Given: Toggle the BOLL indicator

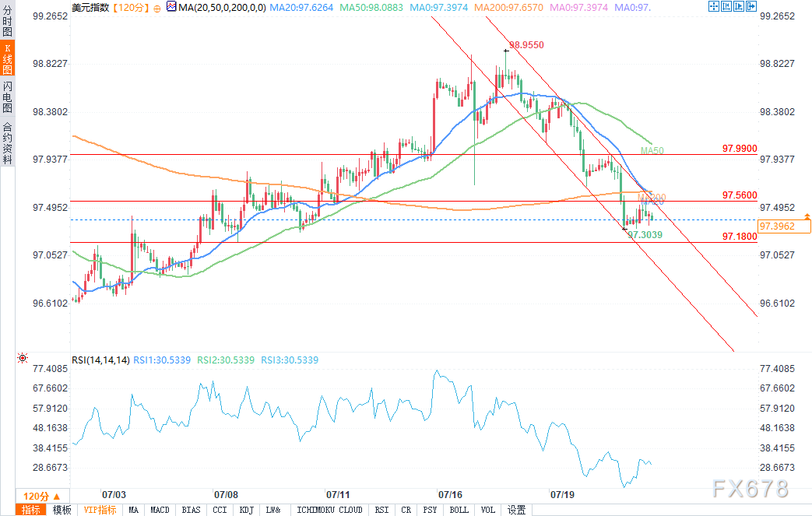Looking at the screenshot, I should click(459, 510).
